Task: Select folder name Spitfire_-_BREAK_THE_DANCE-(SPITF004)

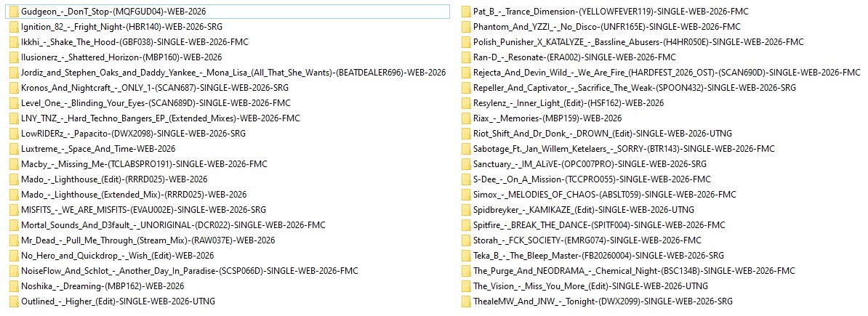Action: [x=552, y=225]
